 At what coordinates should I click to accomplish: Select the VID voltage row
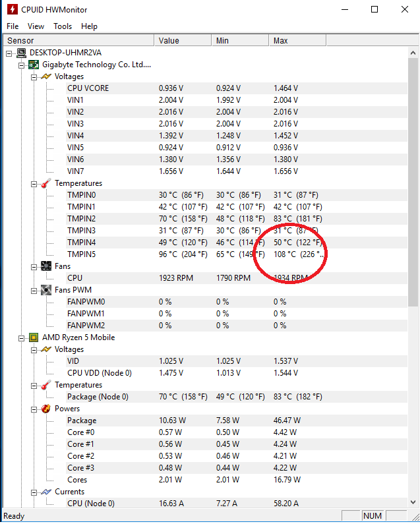pyautogui.click(x=237, y=361)
